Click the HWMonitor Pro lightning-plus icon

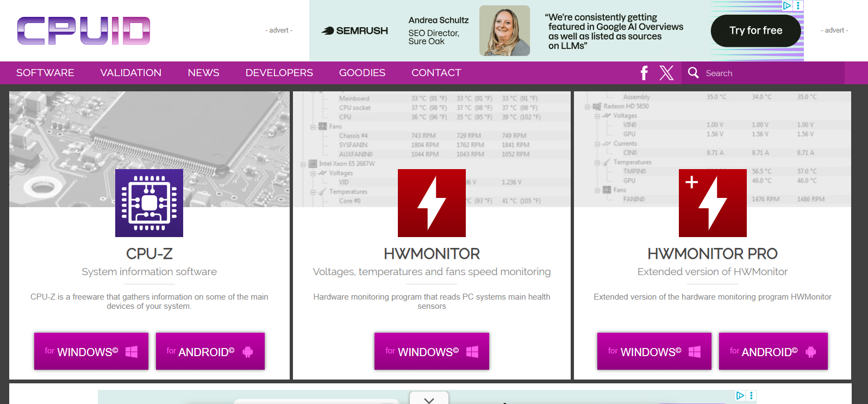pos(712,203)
